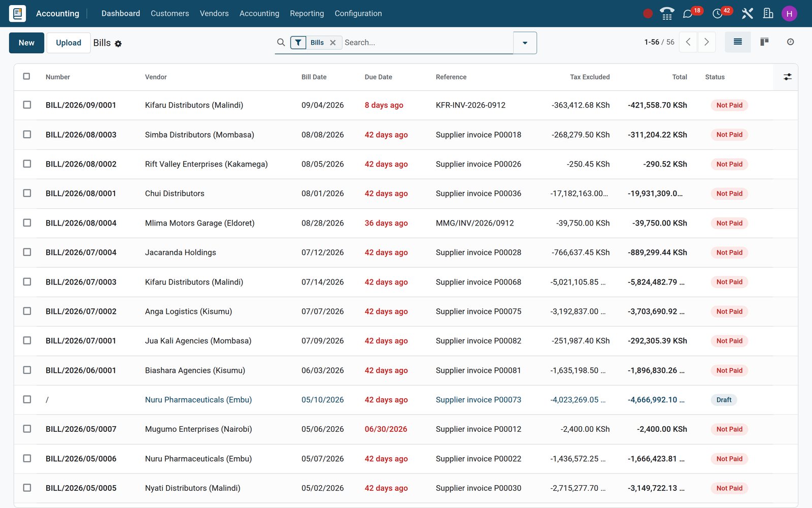Tick checkbox for Jacaranda Holdings bill
Viewport: 812px width, 508px height.
click(x=27, y=252)
